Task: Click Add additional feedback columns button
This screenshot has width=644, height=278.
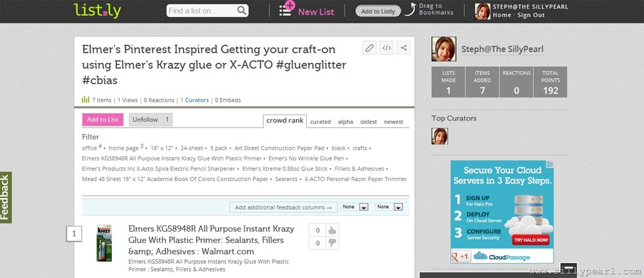Action: coord(284,208)
